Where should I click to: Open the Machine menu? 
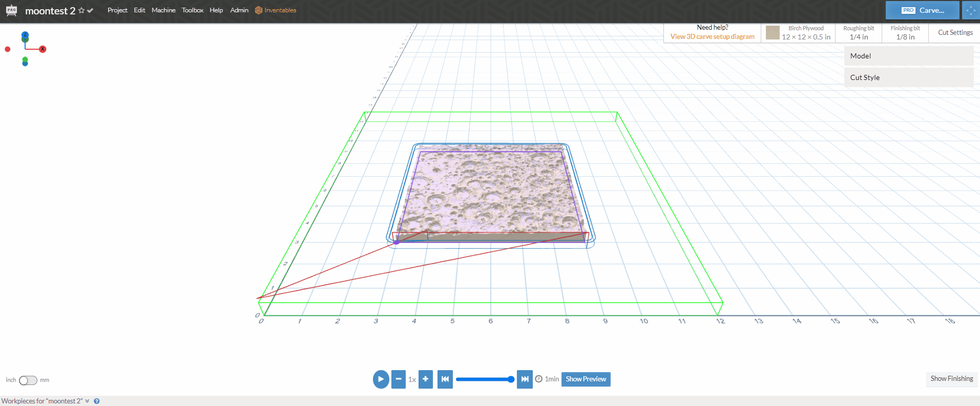(x=163, y=10)
